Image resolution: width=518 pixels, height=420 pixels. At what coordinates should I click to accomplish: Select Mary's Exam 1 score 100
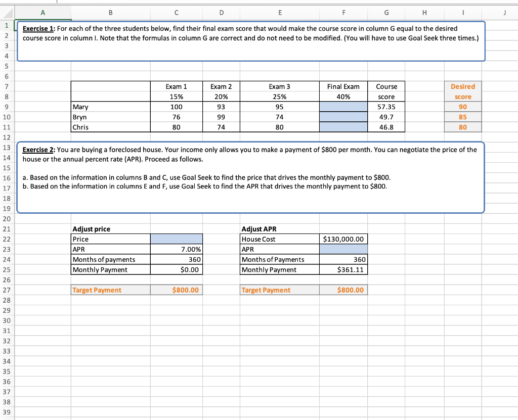177,107
